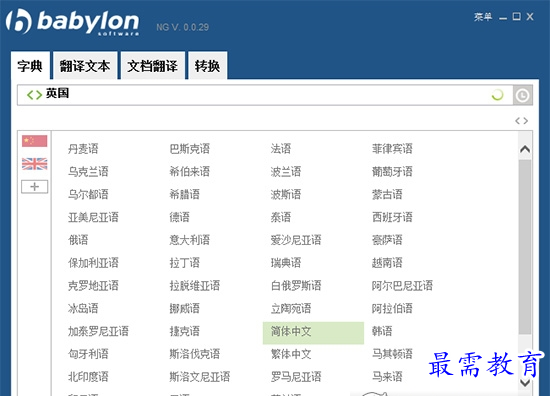
Task: Select 爱沙尼亚语 language
Action: [296, 240]
